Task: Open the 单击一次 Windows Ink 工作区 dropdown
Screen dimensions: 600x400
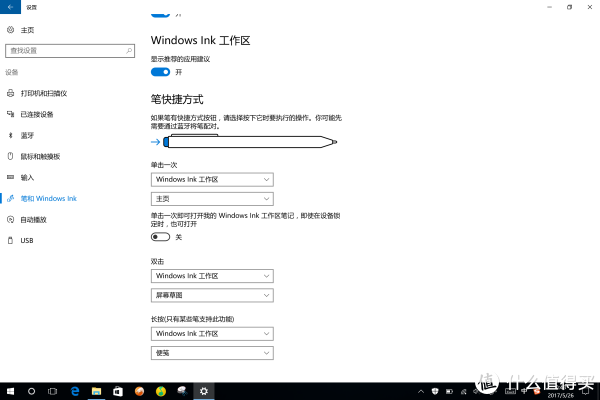Action: (x=212, y=180)
